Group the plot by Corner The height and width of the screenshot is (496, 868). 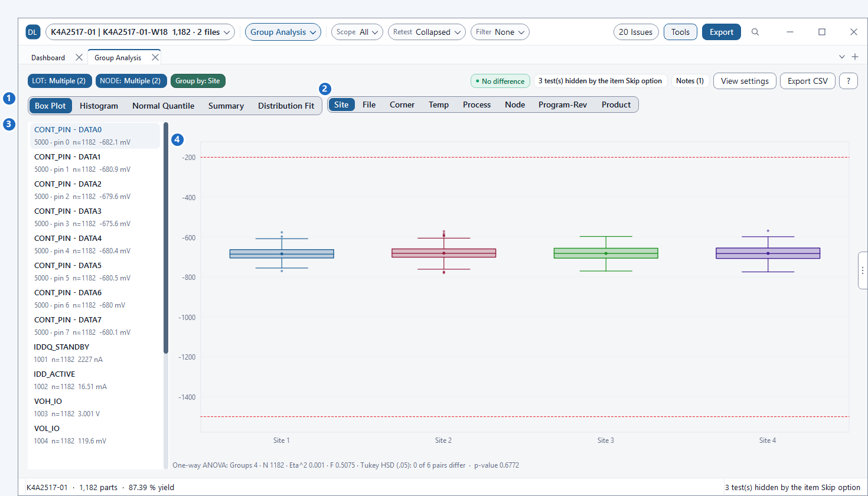click(x=402, y=105)
